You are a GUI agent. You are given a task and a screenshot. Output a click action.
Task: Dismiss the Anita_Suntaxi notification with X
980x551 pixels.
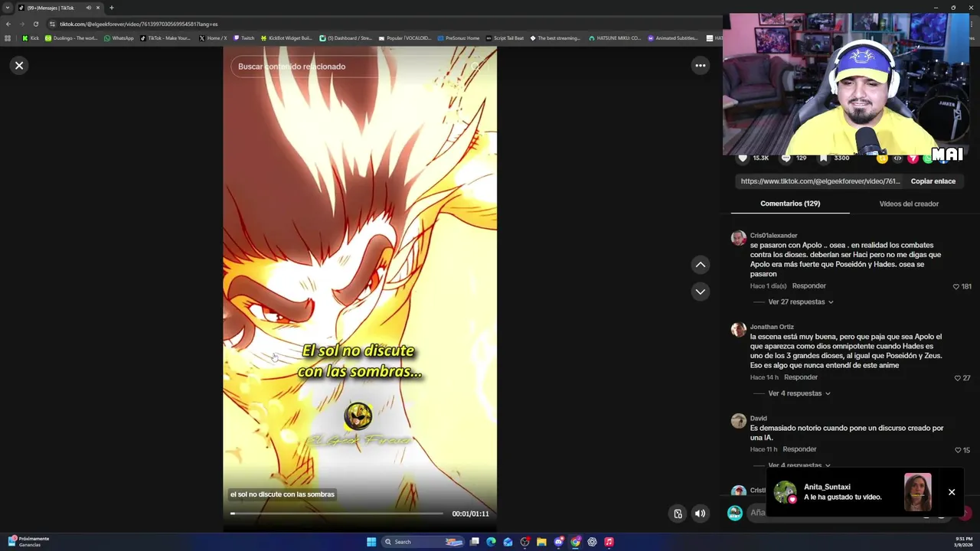point(952,492)
